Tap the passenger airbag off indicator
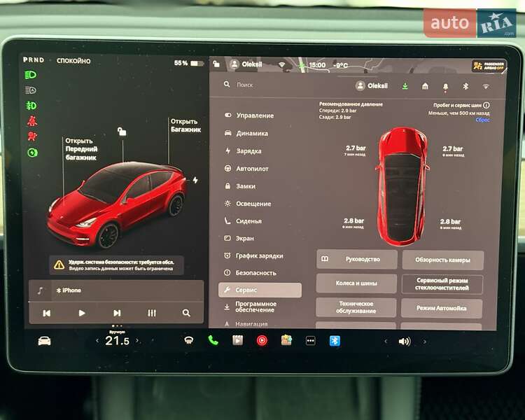525x420 pixels. click(x=489, y=66)
